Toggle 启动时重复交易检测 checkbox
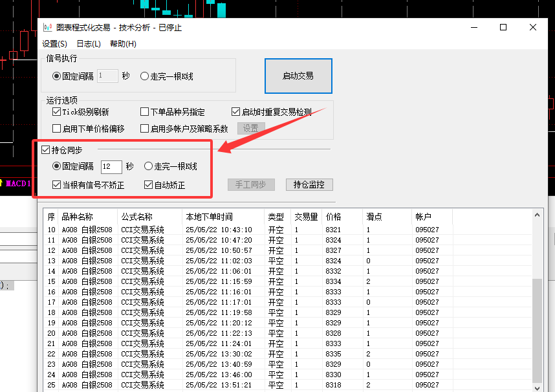This screenshot has height=392, width=555. [236, 112]
